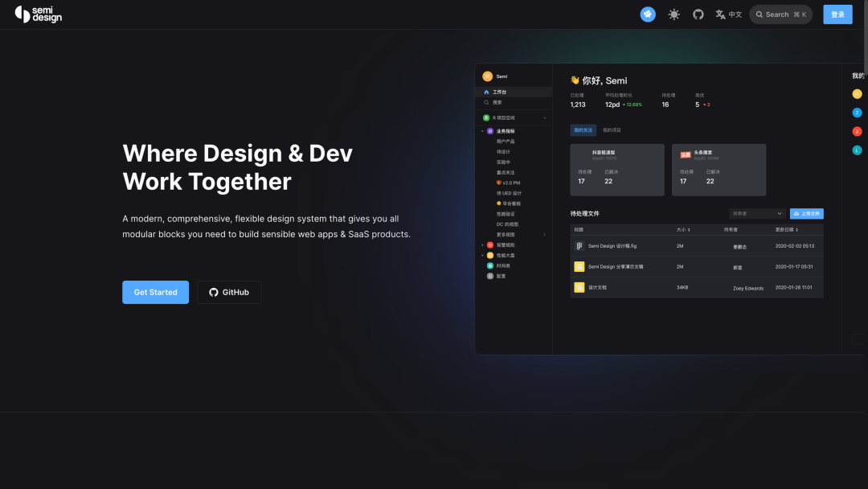This screenshot has width=868, height=489.
Task: Click the 搜索 magnifier icon in the preview sidebar
Action: tap(486, 102)
